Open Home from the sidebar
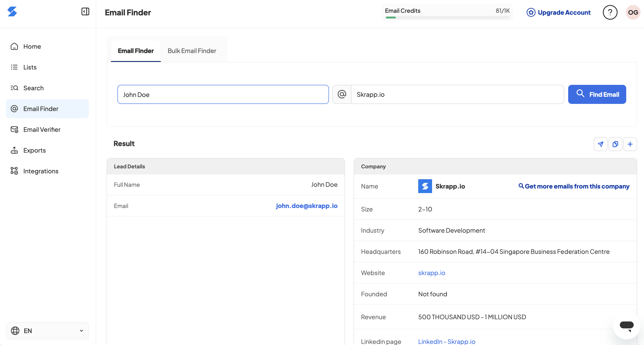This screenshot has width=644, height=345. click(x=47, y=47)
